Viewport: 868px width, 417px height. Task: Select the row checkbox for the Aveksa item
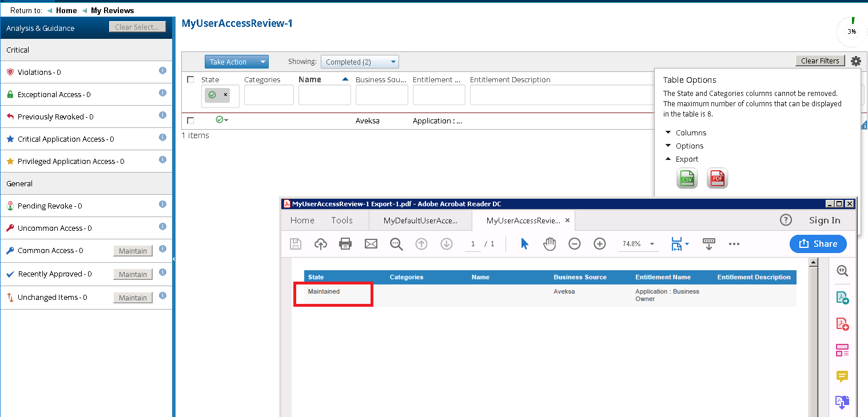click(x=190, y=120)
